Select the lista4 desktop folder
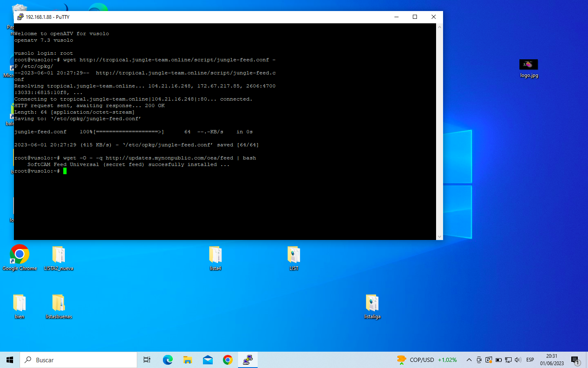588x368 pixels. (215, 255)
